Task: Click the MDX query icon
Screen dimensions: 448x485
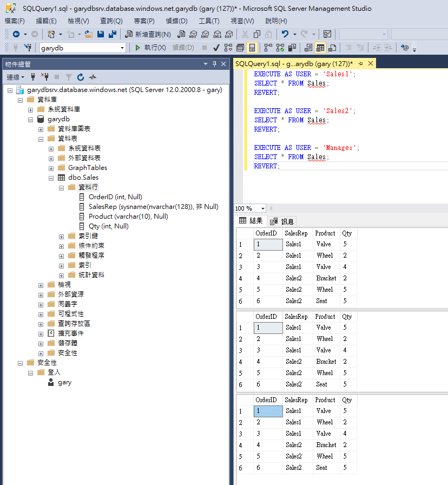Action: (193, 34)
